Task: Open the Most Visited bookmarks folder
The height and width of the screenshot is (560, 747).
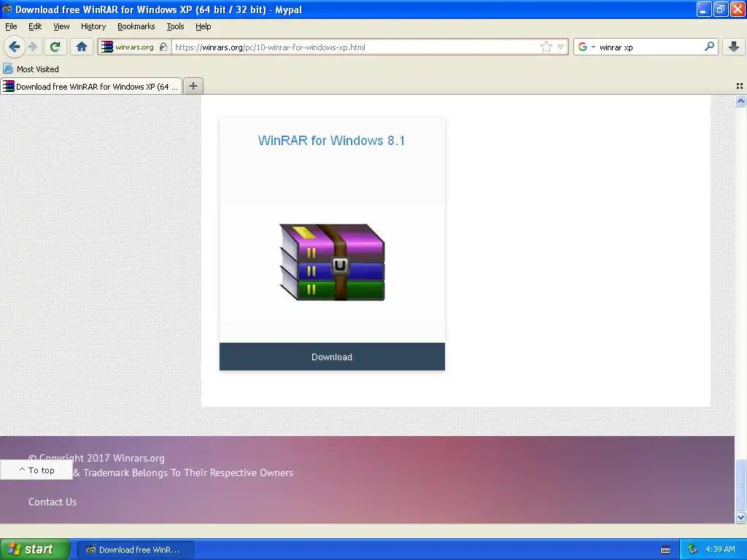Action: [x=31, y=69]
